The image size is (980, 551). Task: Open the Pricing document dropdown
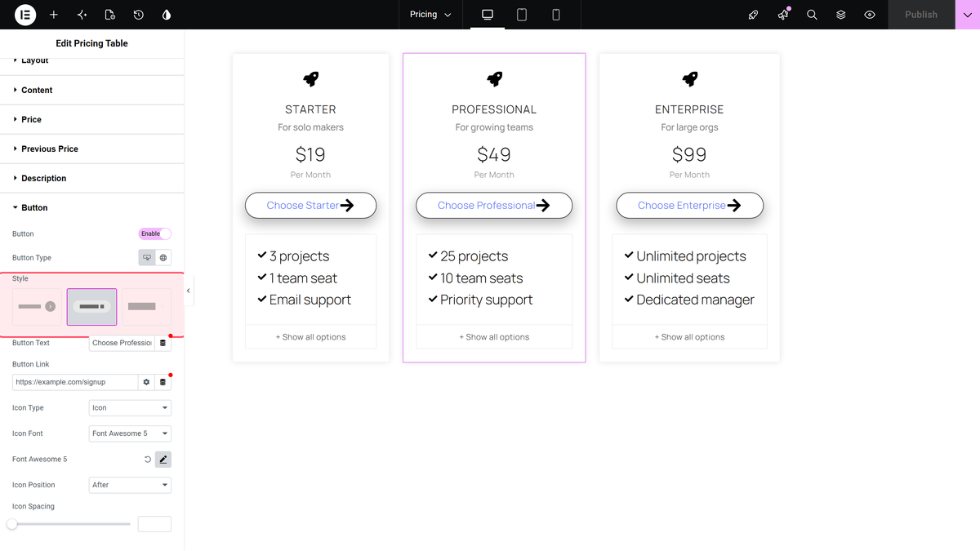point(430,15)
